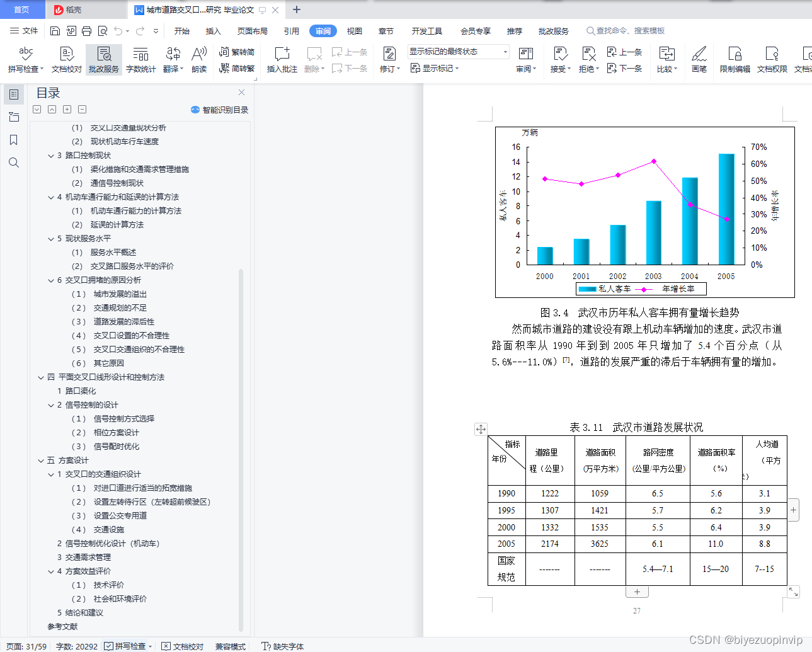Click the table resize corner handle

click(794, 592)
